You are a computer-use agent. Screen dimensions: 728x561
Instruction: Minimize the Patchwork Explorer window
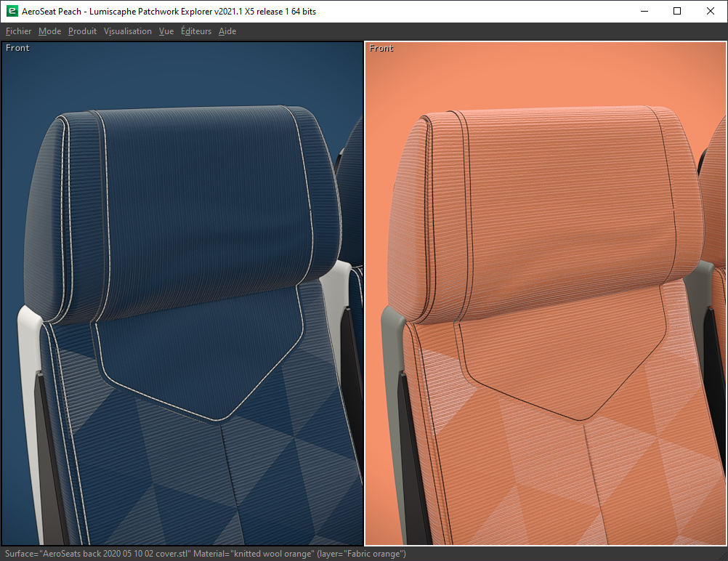pos(644,11)
